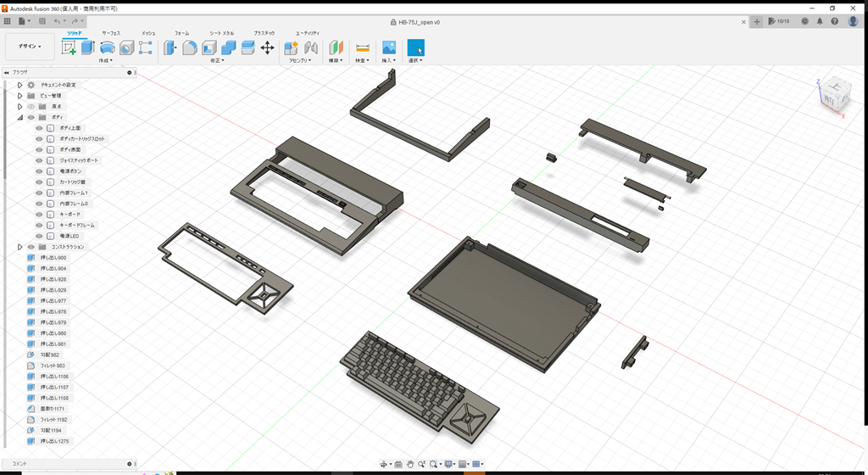
Task: Toggle visibility of キーボード body
Action: tap(39, 215)
